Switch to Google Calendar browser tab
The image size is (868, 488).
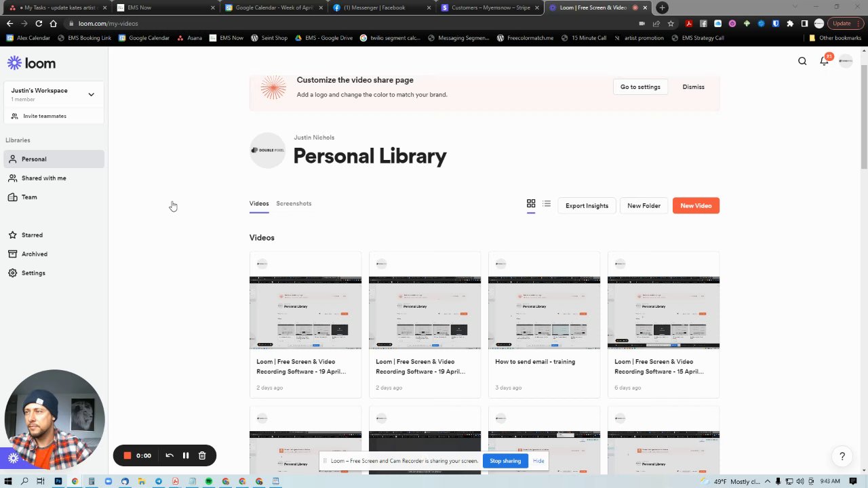pos(273,7)
